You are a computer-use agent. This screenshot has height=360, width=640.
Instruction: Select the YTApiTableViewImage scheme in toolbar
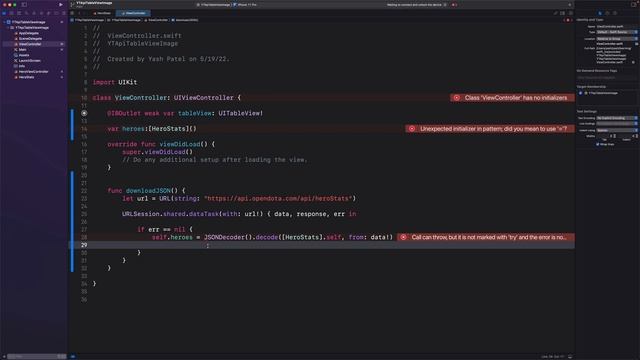coord(214,4)
